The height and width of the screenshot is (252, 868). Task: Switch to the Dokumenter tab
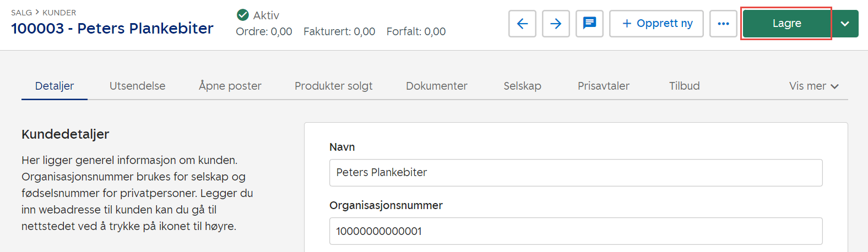pyautogui.click(x=436, y=86)
